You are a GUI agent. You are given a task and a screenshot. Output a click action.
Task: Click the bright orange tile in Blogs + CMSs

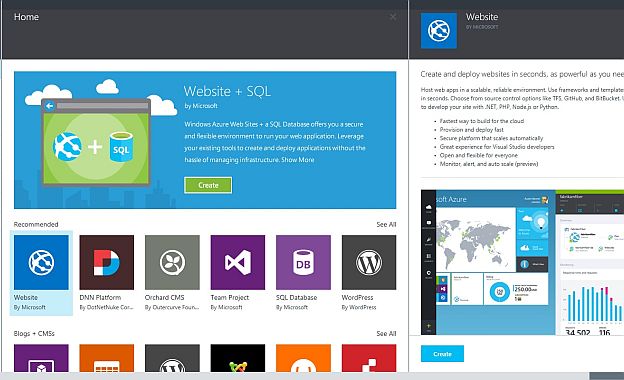click(303, 358)
